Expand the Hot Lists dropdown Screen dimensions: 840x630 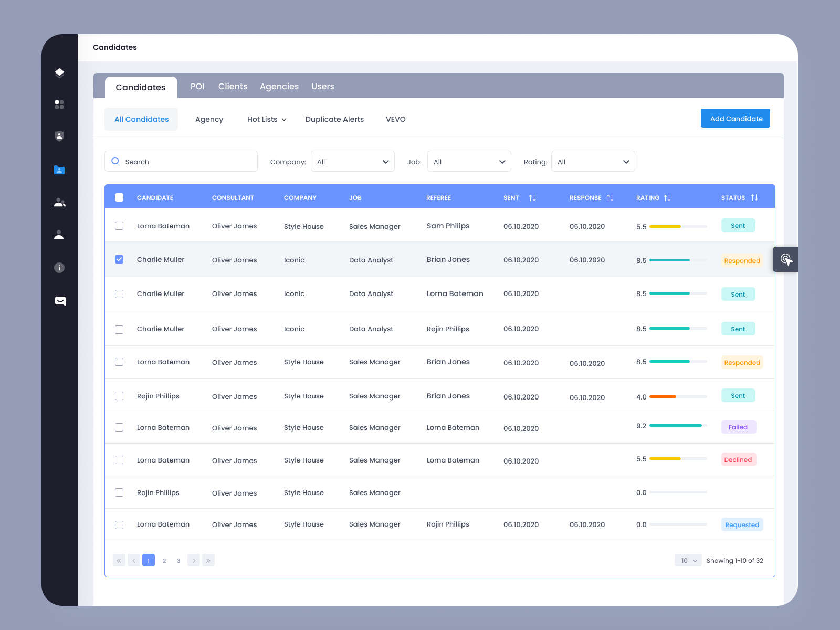[x=267, y=119]
